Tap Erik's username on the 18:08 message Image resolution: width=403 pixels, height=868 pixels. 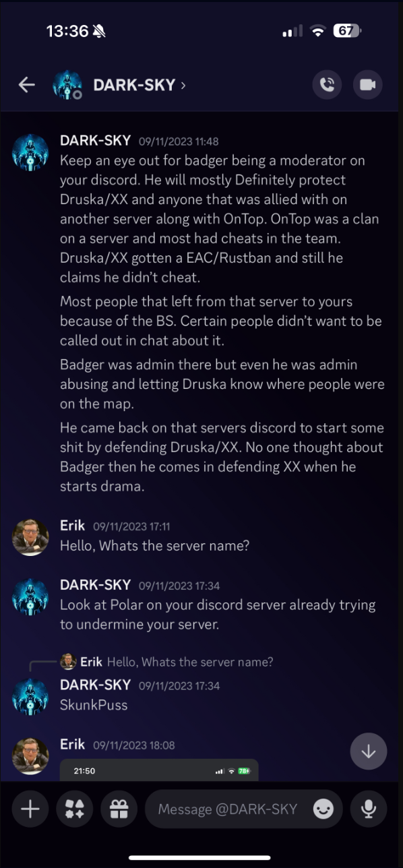click(73, 744)
